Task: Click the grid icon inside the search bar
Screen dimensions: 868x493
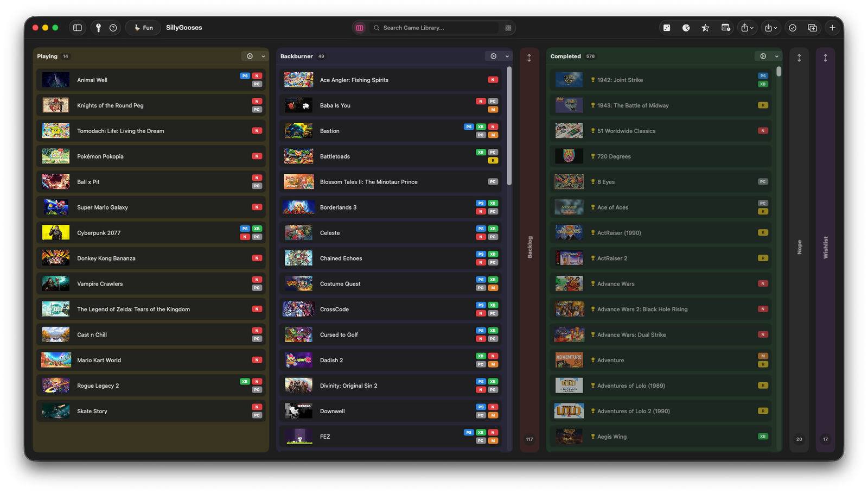Action: [x=508, y=28]
